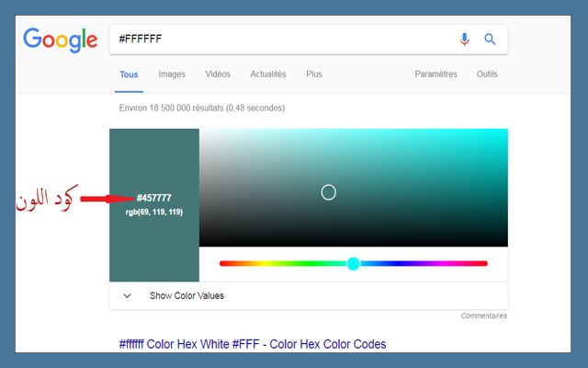The height and width of the screenshot is (368, 588).
Task: Click the Show Color Values label
Action: tap(187, 296)
